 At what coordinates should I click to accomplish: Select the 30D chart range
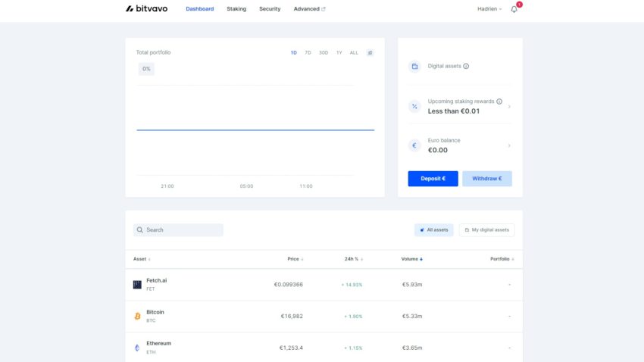(x=324, y=52)
